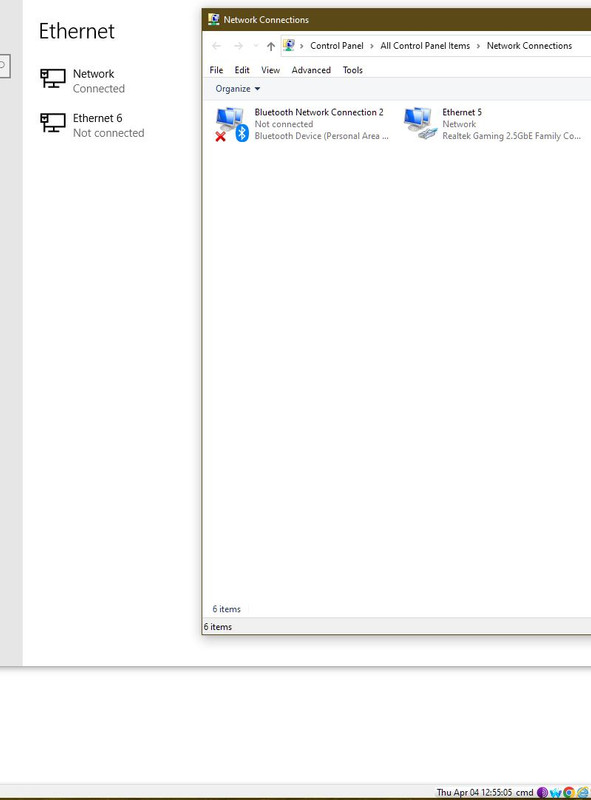
Task: Click the blue W tray icon
Action: (555, 793)
